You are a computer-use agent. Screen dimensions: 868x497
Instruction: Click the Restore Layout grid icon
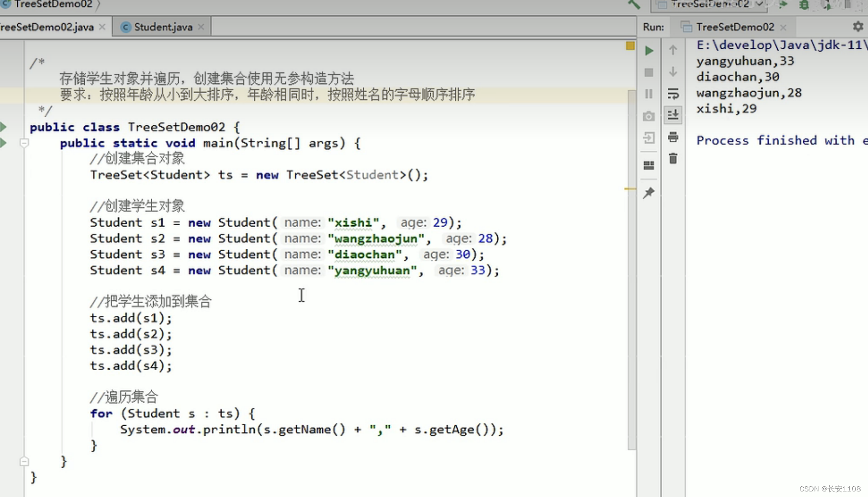(x=649, y=165)
